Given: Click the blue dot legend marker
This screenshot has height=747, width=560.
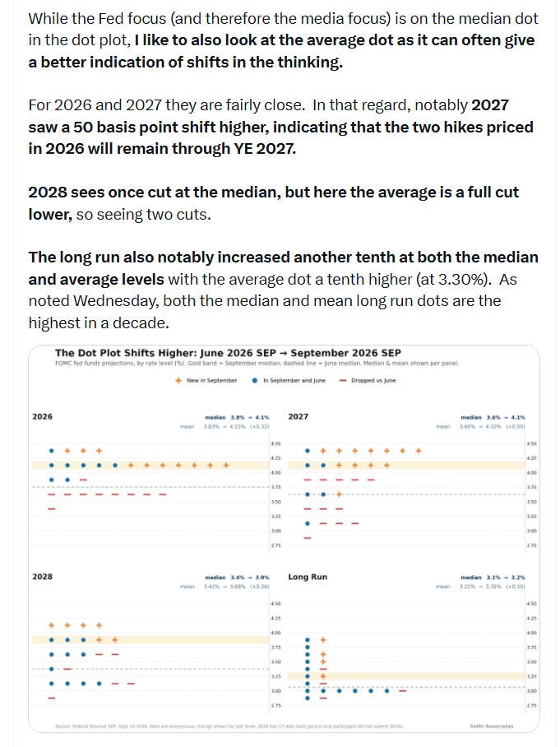Looking at the screenshot, I should point(255,381).
